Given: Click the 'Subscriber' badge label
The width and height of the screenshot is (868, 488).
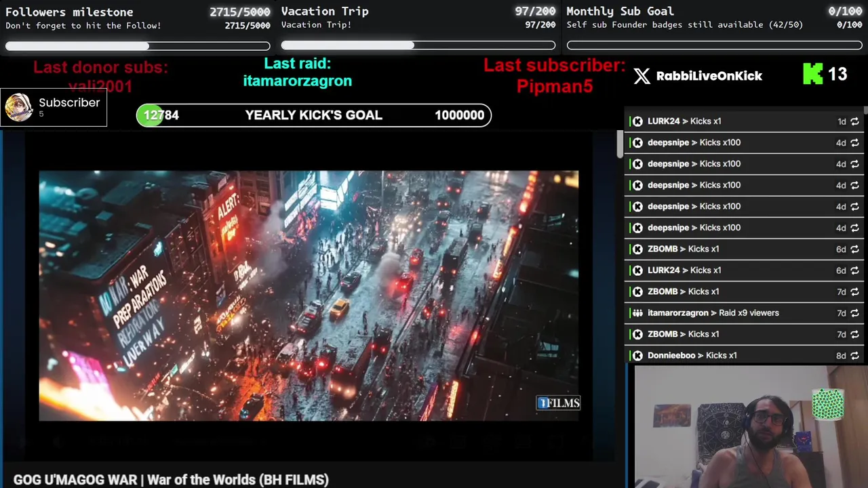Looking at the screenshot, I should 69,102.
